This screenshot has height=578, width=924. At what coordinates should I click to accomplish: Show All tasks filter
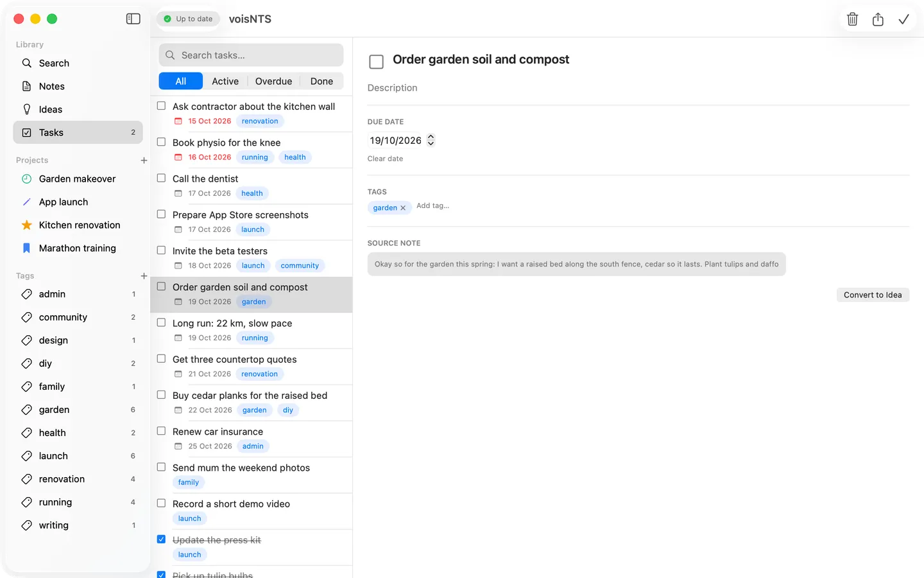point(181,81)
